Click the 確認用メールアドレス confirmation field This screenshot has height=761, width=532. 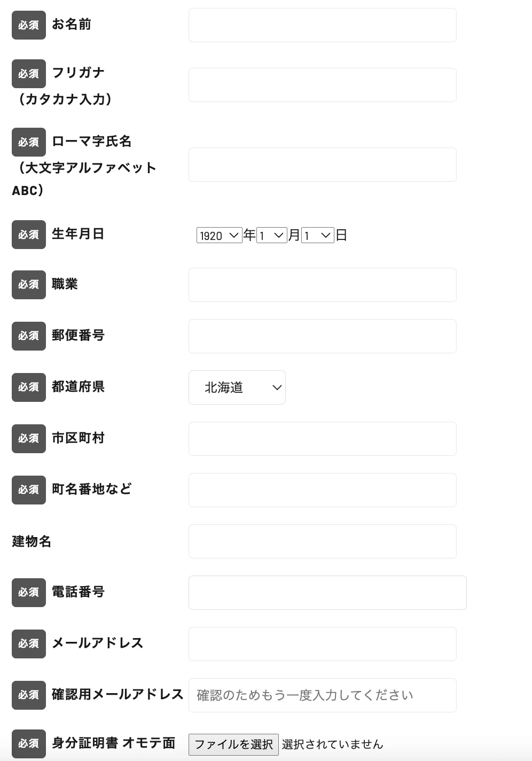(323, 695)
